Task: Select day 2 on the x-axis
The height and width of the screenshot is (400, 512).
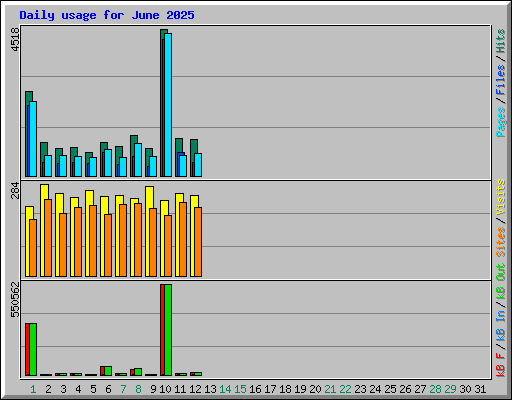Action: [49, 389]
